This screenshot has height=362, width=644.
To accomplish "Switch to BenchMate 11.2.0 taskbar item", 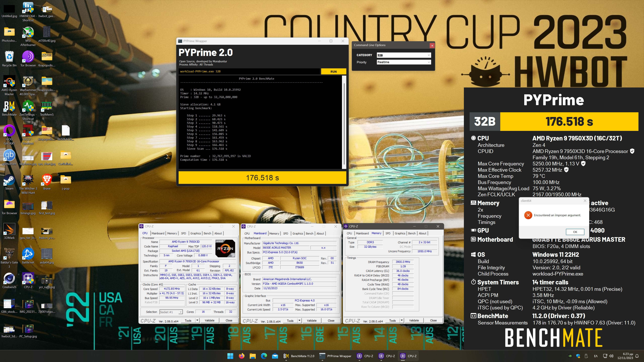I will 299,356.
